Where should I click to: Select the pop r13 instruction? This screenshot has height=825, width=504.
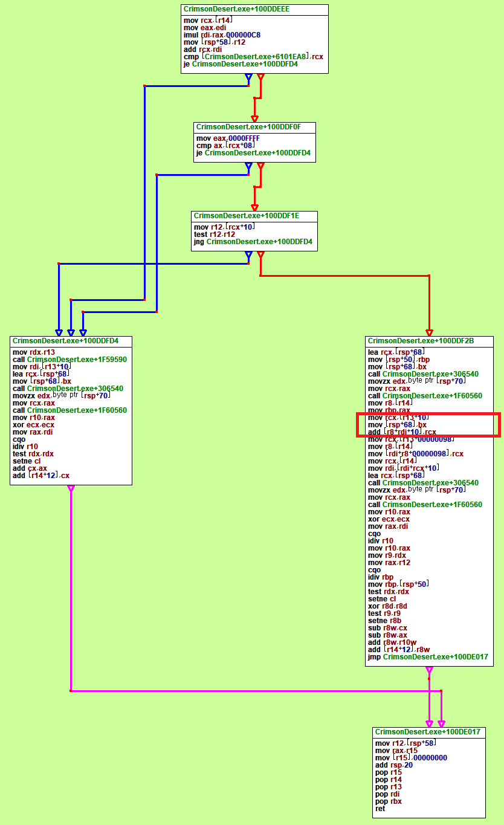coord(389,787)
